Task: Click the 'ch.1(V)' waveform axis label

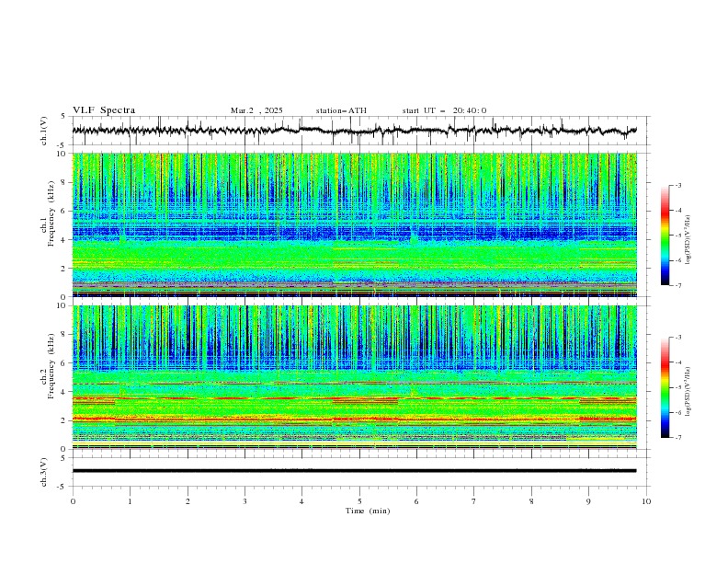Action: [x=44, y=131]
